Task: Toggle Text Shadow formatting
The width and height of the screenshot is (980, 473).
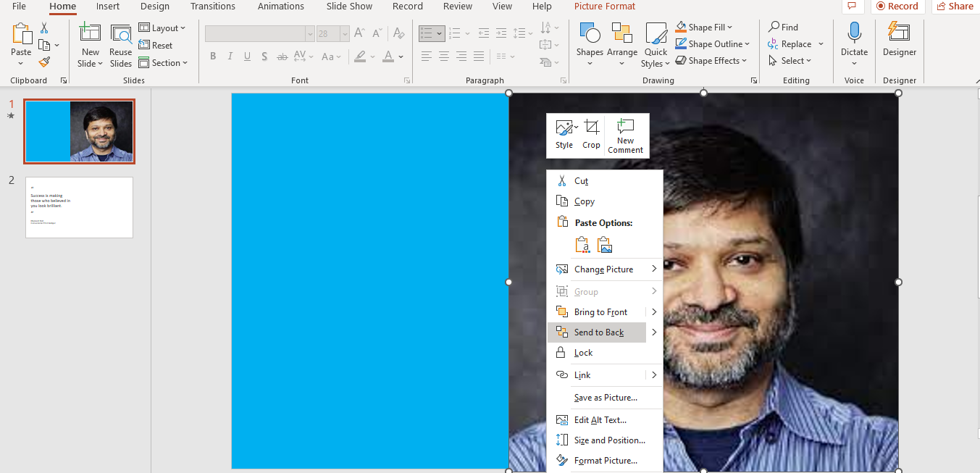Action: pyautogui.click(x=265, y=56)
